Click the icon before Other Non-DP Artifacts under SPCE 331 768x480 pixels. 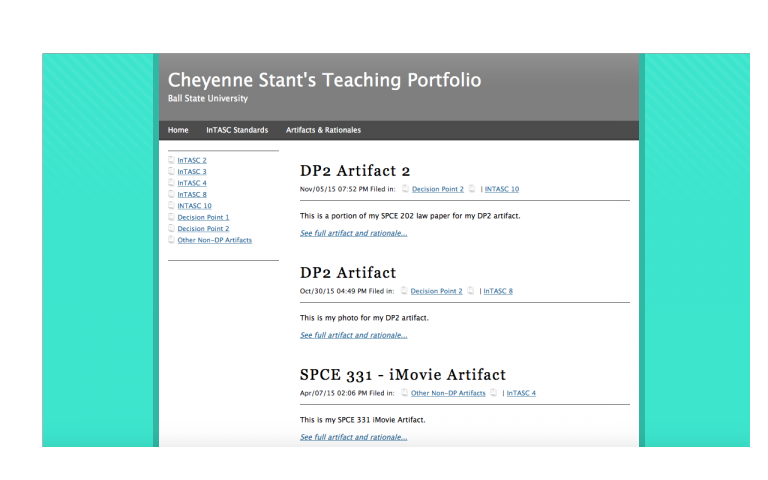405,393
